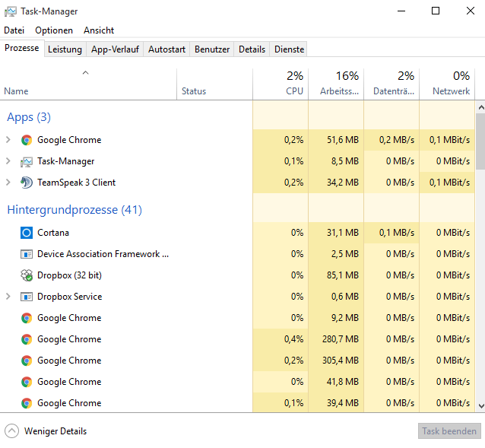Click the TeamSpeak 3 Client icon
This screenshot has height=448, width=485.
point(27,183)
